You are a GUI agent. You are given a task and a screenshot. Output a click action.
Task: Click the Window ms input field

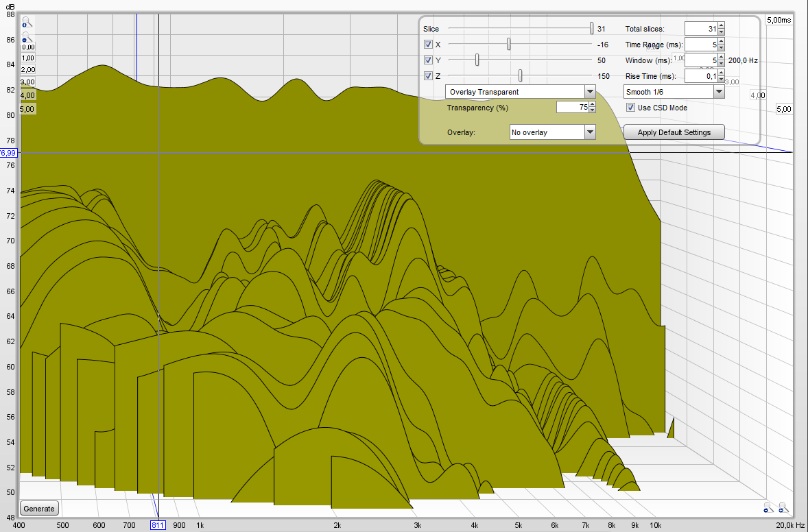point(701,60)
